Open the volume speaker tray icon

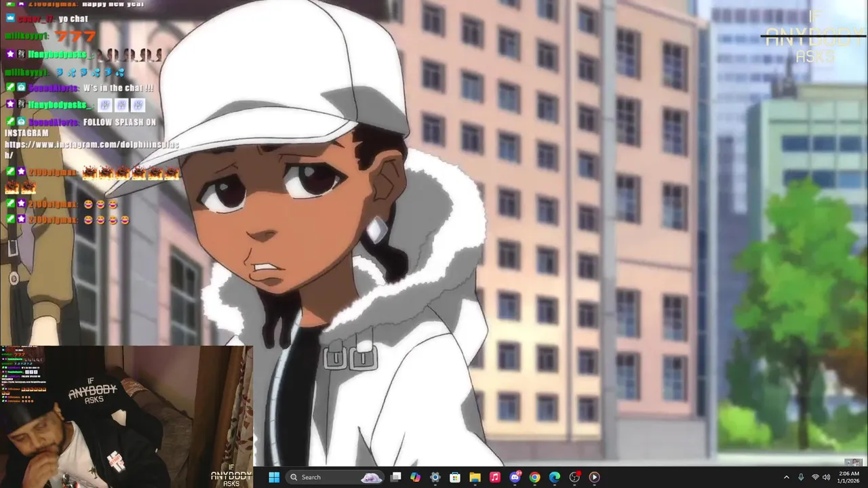(826, 477)
